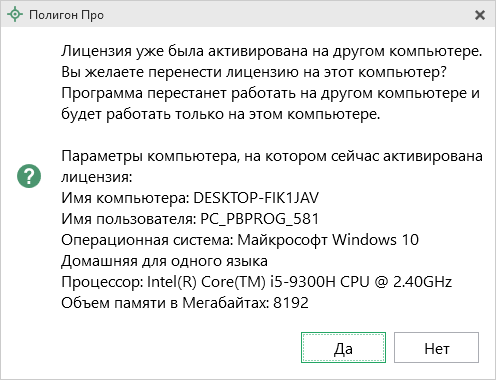Viewport: 496px width, 380px height.
Task: Click the 'Лицензия уже была активирована' line
Action: [x=272, y=51]
